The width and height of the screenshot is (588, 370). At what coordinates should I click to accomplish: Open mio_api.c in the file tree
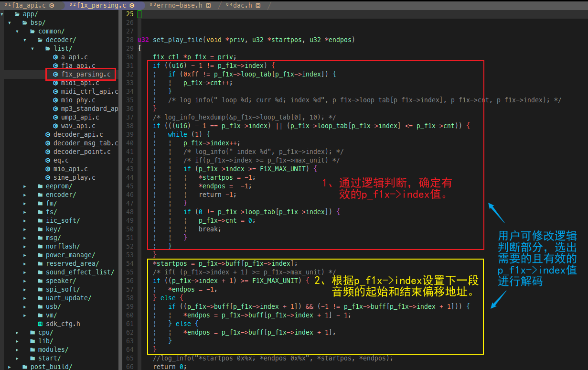tap(70, 169)
